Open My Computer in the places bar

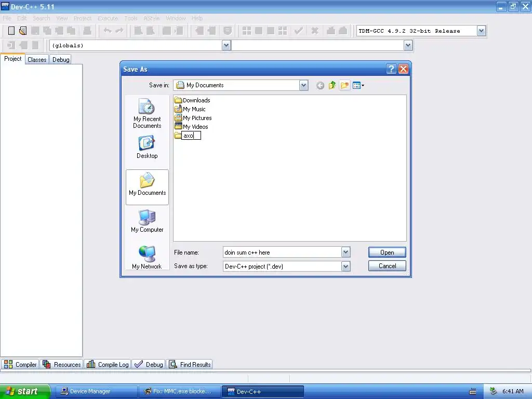(147, 221)
